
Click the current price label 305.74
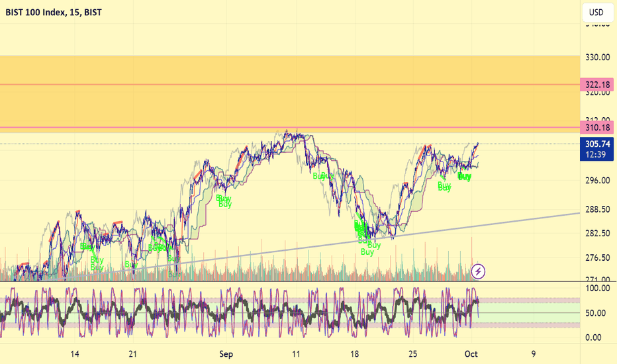597,144
